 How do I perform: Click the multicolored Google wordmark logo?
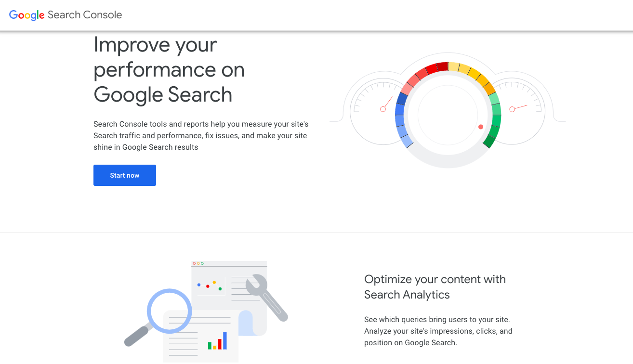(27, 15)
